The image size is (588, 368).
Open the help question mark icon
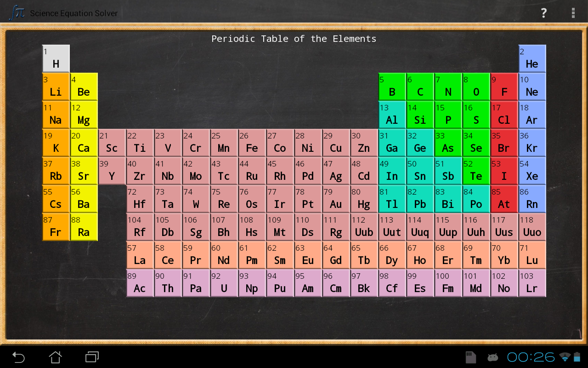click(x=544, y=13)
